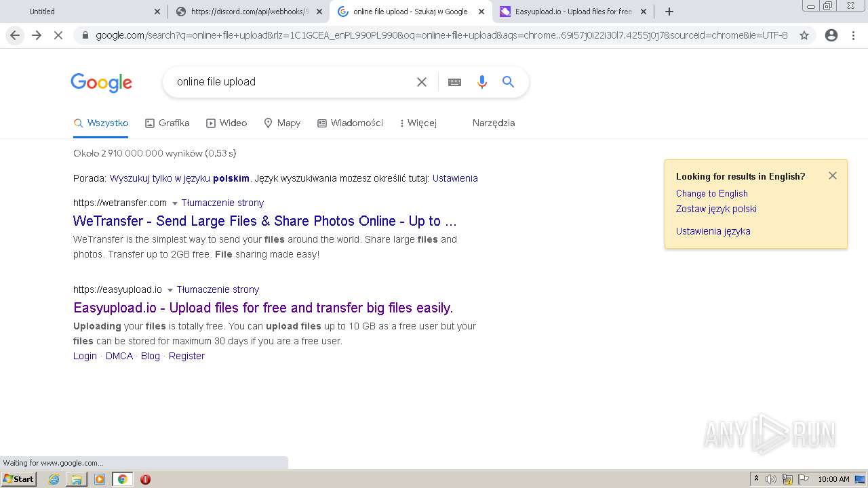Click Change to English
Screen dimensions: 868x488
click(x=712, y=193)
